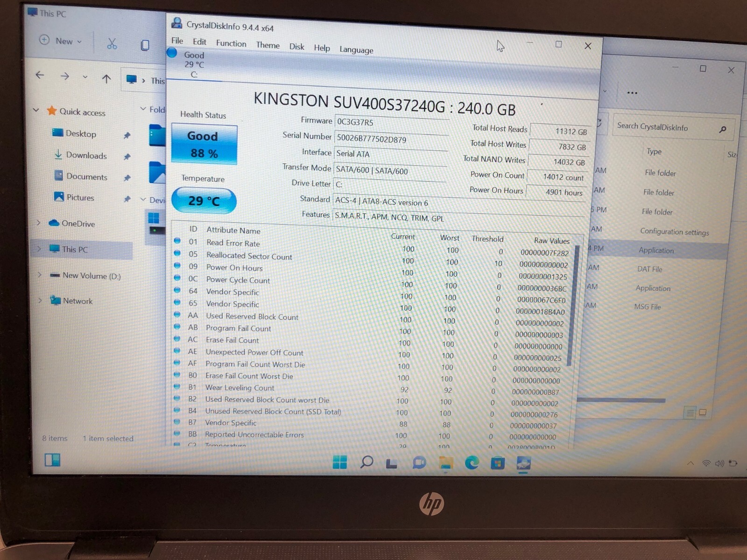Click the Type column header in rear window

coord(654,151)
